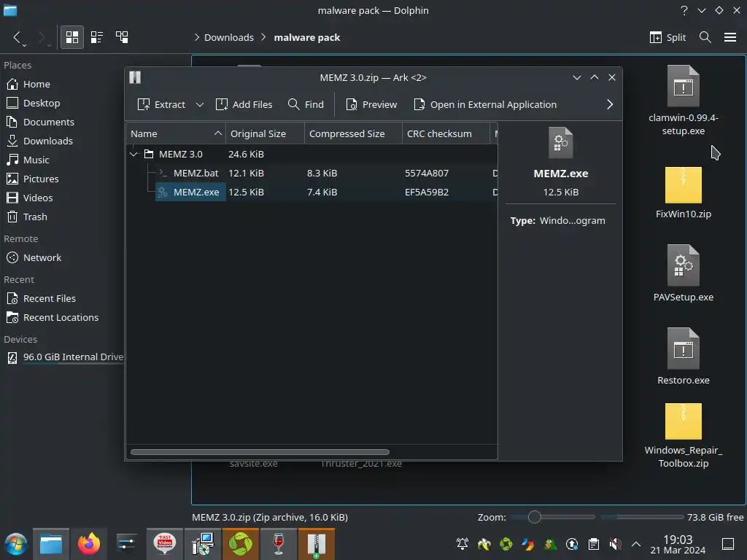Sort by Compressed Size column

354,134
